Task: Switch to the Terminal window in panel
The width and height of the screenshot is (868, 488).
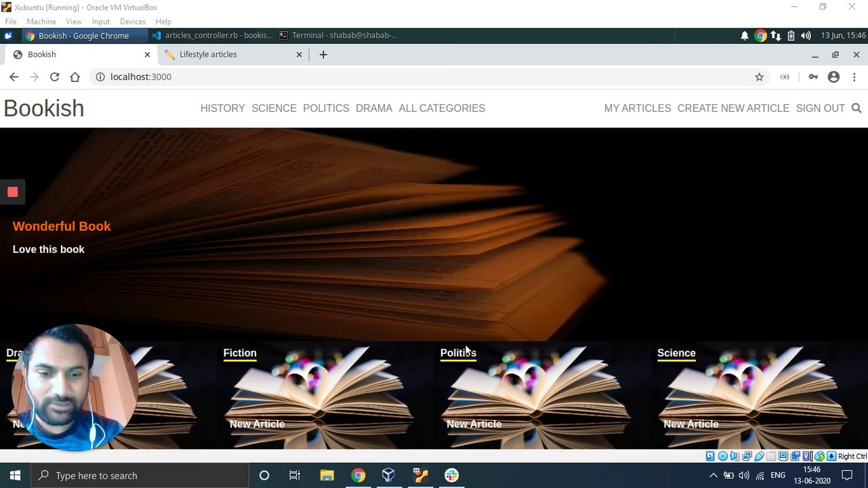Action: pos(339,35)
